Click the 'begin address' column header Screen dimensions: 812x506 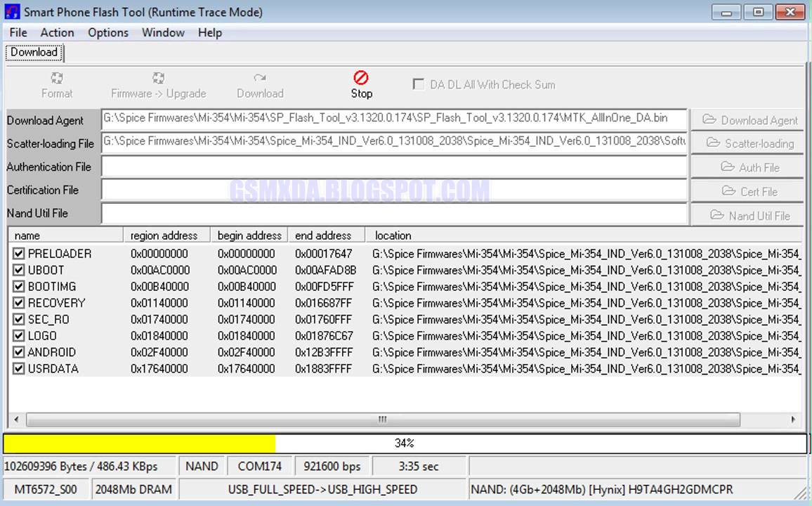point(249,235)
